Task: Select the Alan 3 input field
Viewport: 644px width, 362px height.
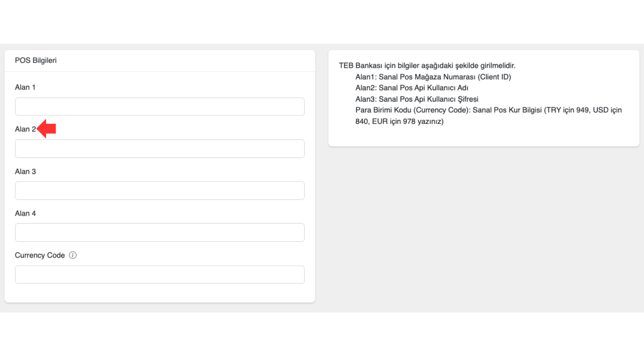Action: coord(160,191)
